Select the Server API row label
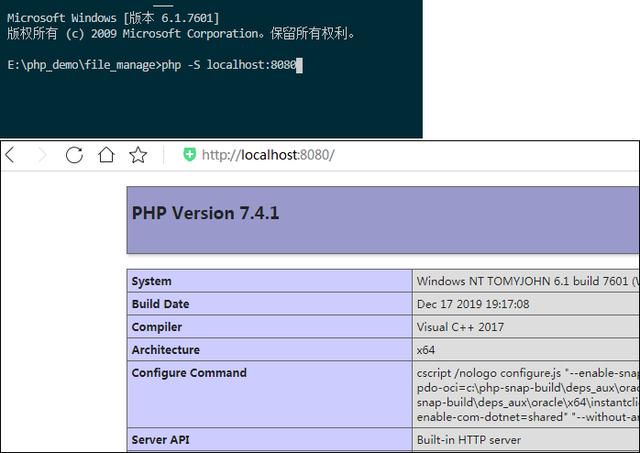This screenshot has width=640, height=453. click(x=160, y=440)
